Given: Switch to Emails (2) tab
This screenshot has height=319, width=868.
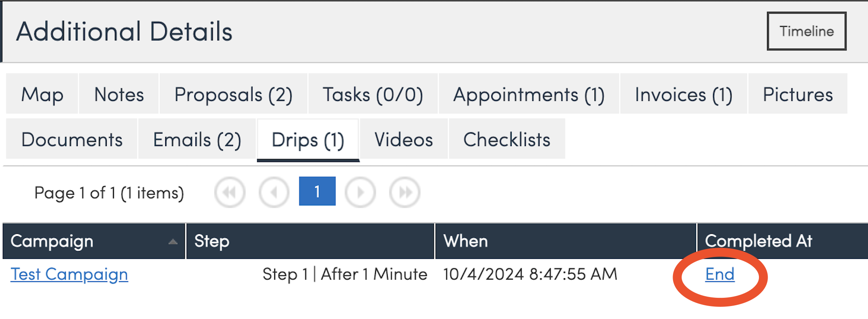Looking at the screenshot, I should 197,139.
